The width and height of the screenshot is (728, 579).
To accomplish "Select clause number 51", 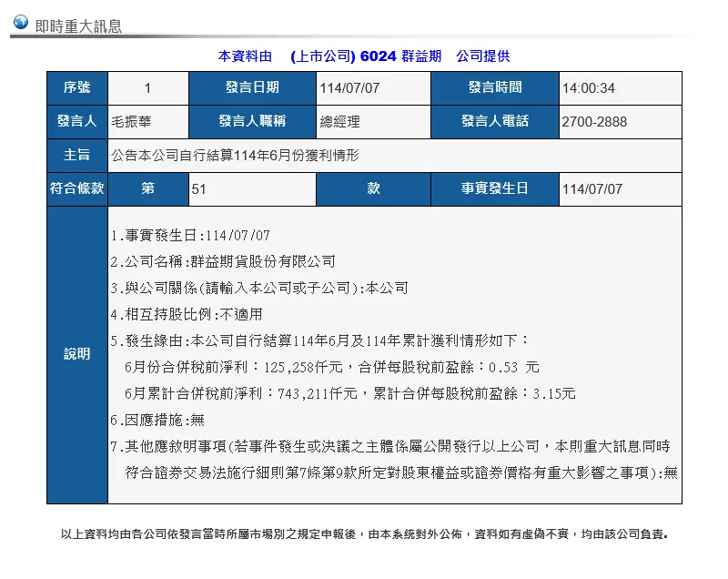I will [x=198, y=189].
